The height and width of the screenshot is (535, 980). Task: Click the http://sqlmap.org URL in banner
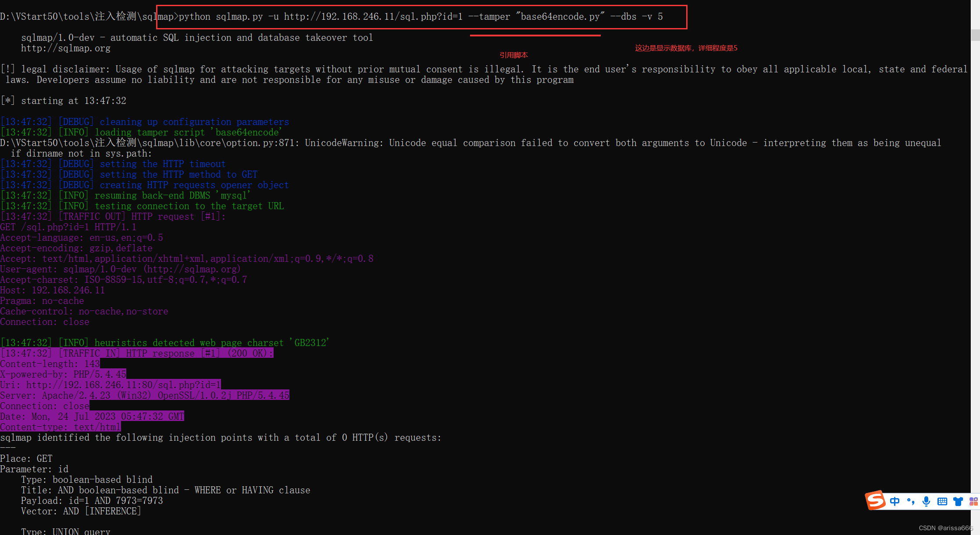[x=66, y=48]
